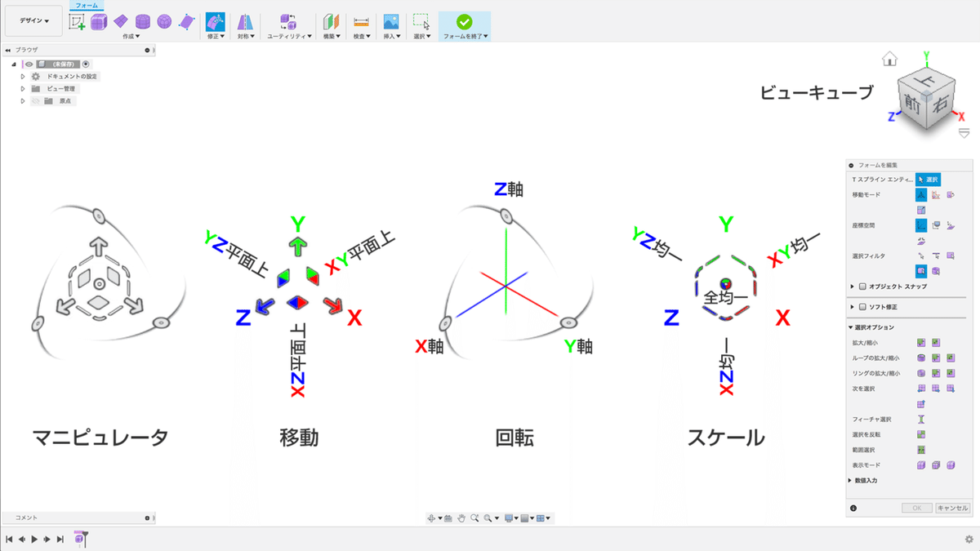The image size is (980, 551).
Task: Click the first Select Next icon in 次を選択 row
Action: pyautogui.click(x=921, y=389)
